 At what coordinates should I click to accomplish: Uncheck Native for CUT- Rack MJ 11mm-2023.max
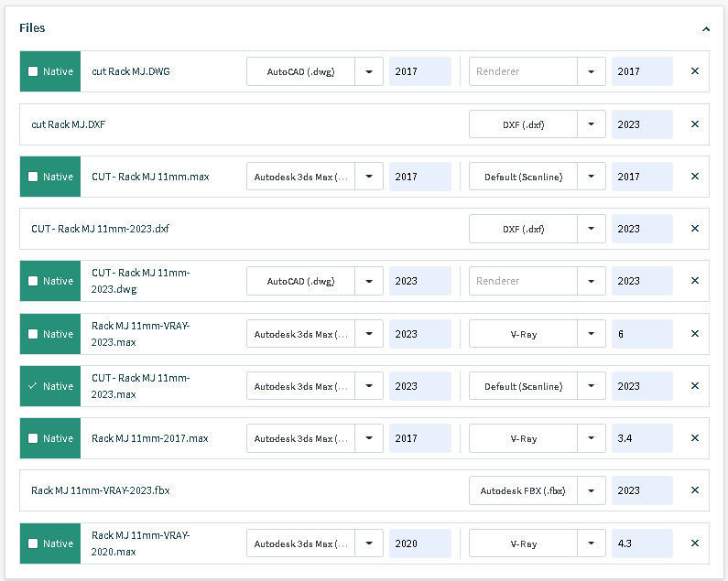tap(33, 386)
